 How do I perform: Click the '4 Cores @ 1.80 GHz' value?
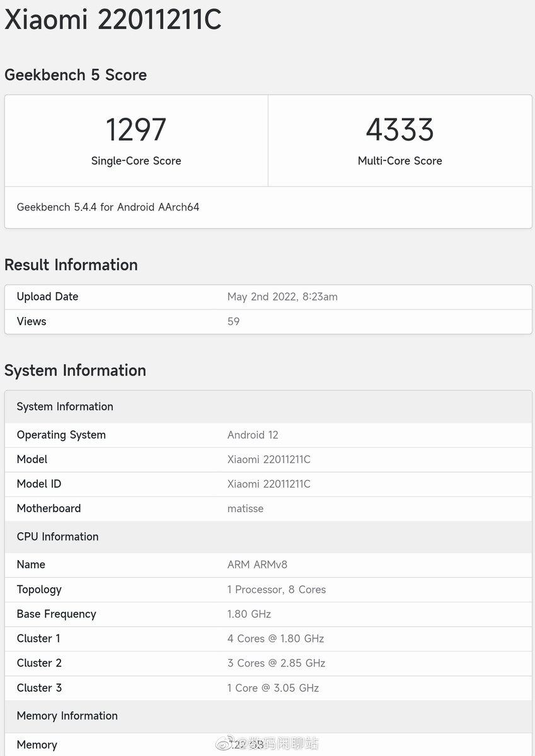coord(276,639)
